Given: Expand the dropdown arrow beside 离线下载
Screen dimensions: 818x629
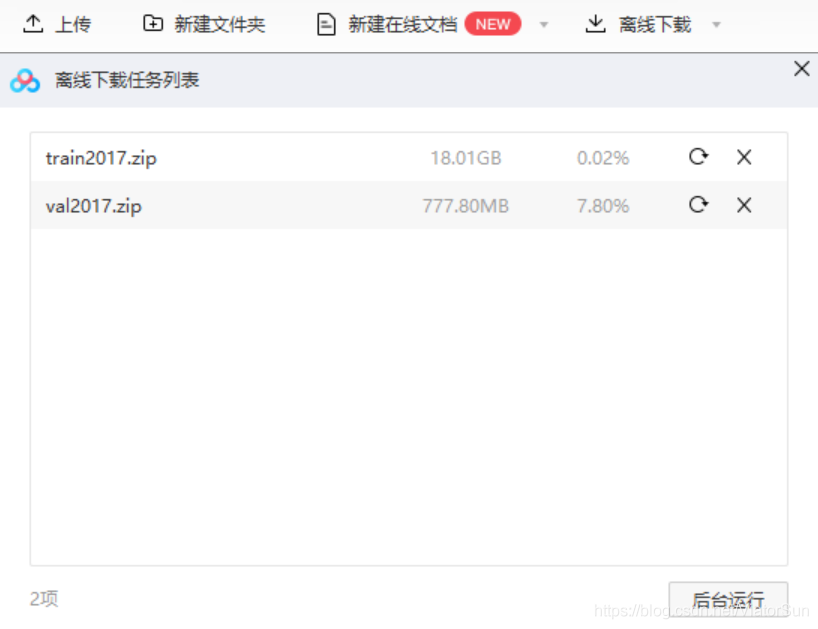Looking at the screenshot, I should 716,25.
